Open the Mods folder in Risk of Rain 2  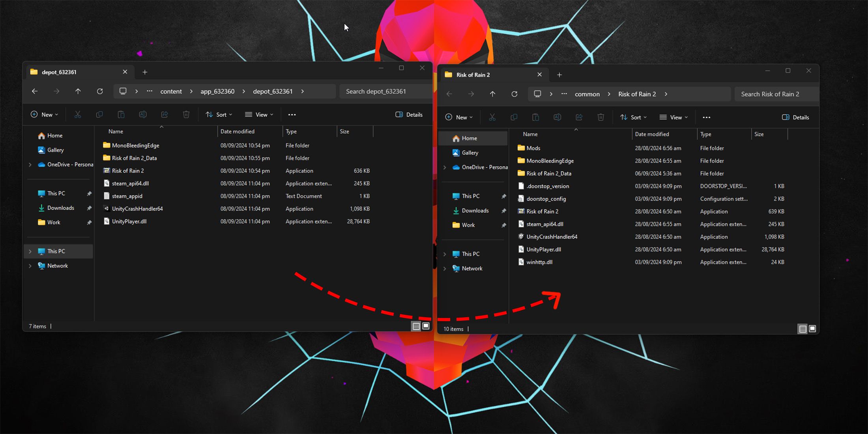(x=534, y=148)
